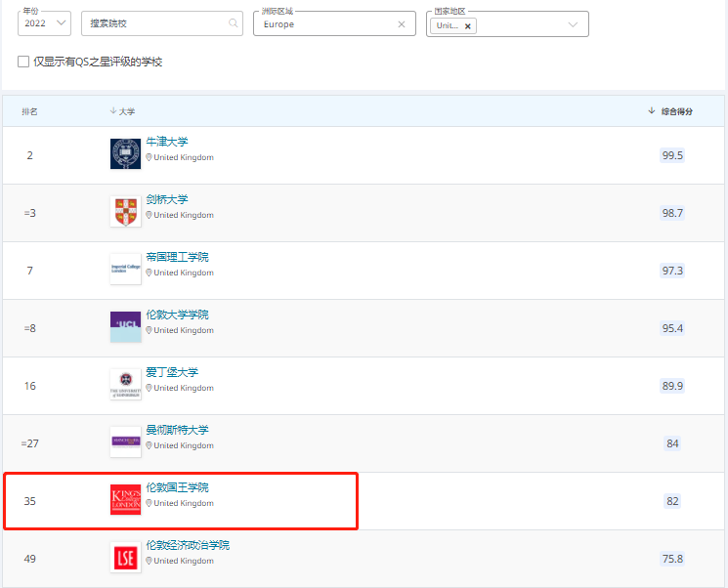Viewport: 728px width, 588px height.
Task: Click the University of Manchester logo
Action: click(x=125, y=441)
